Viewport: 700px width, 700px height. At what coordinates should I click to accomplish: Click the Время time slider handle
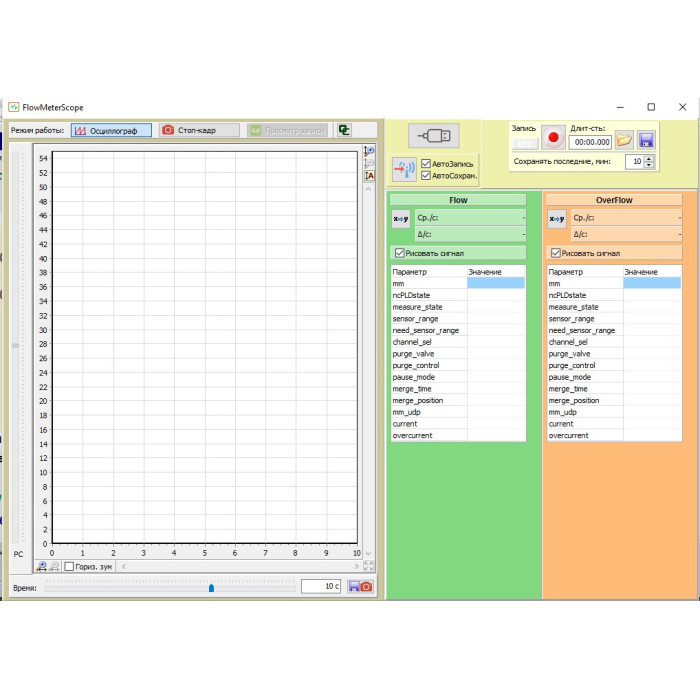coord(211,588)
